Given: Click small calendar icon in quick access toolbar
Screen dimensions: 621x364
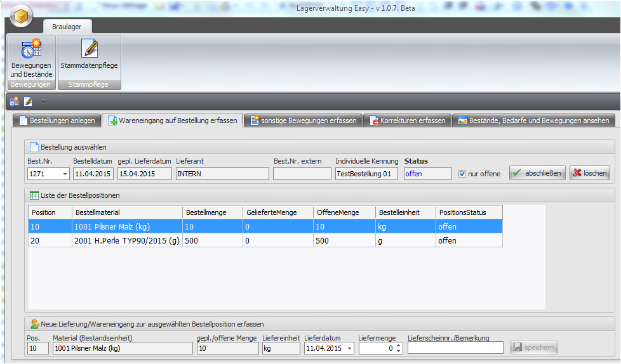Looking at the screenshot, I should coord(14,101).
